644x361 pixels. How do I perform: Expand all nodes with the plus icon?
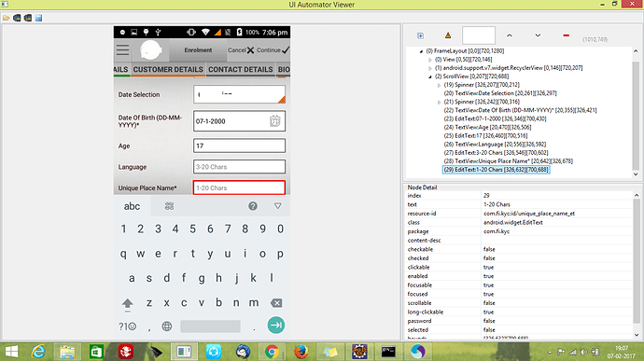point(420,35)
